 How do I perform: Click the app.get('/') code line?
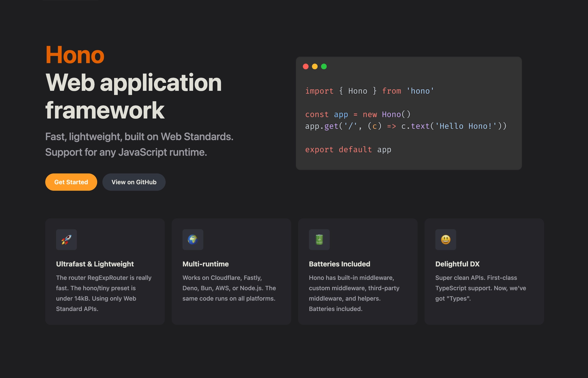pyautogui.click(x=406, y=126)
